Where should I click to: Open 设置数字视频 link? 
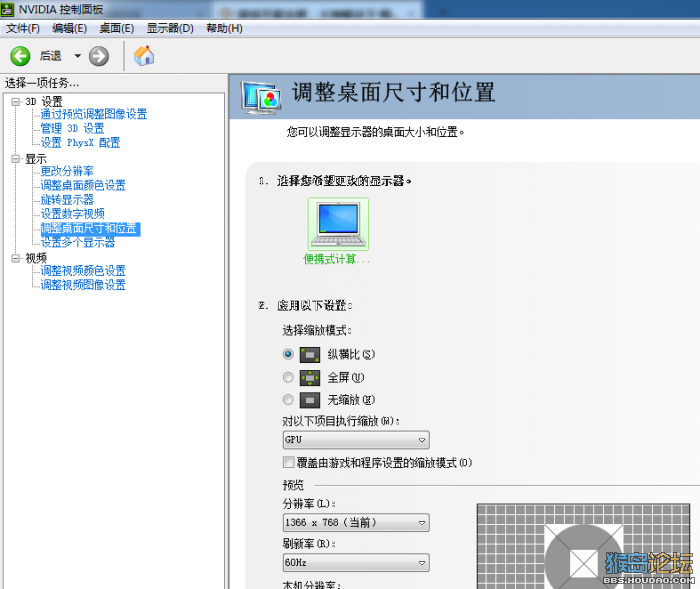tap(72, 214)
